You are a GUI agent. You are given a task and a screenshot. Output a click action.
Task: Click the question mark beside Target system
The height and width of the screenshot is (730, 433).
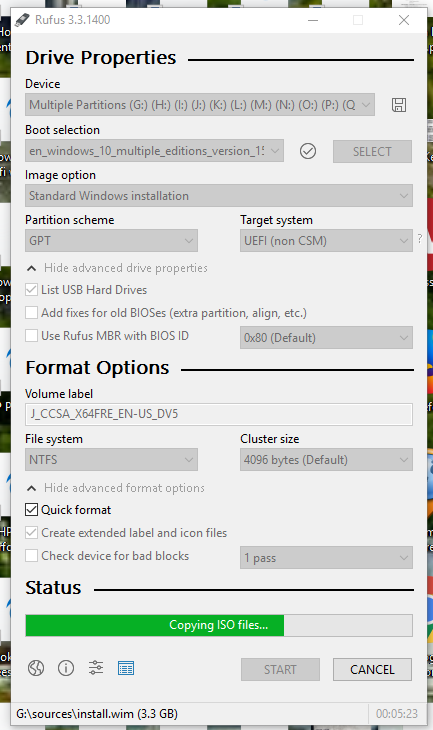(x=419, y=239)
